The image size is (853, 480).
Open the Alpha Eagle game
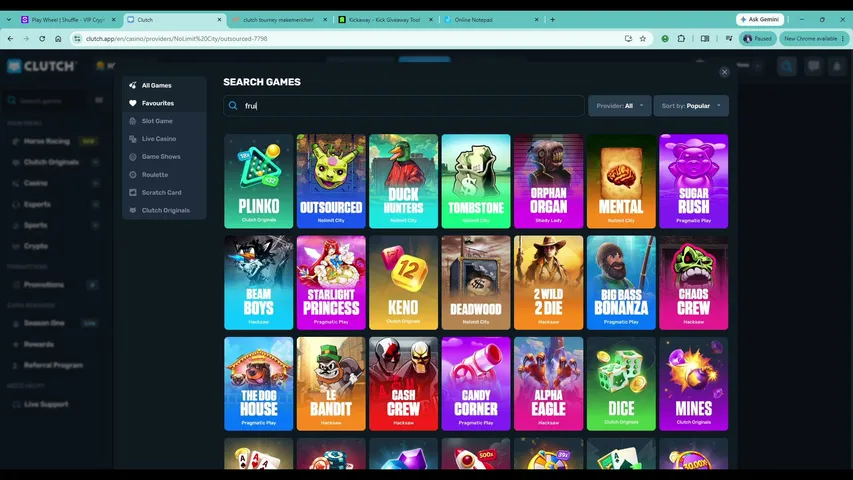point(548,384)
